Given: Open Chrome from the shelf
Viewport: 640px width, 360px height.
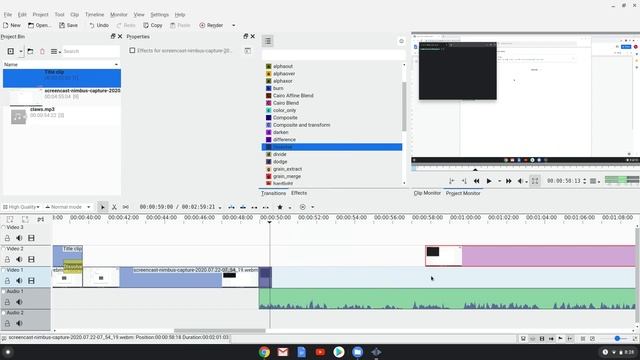Looking at the screenshot, I should 264,352.
